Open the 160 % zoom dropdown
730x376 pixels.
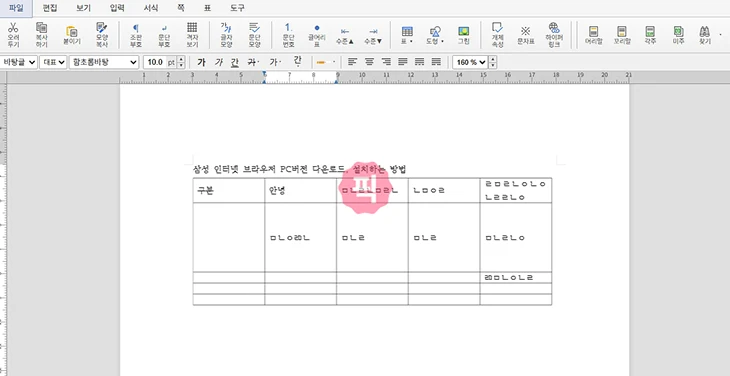[x=470, y=62]
